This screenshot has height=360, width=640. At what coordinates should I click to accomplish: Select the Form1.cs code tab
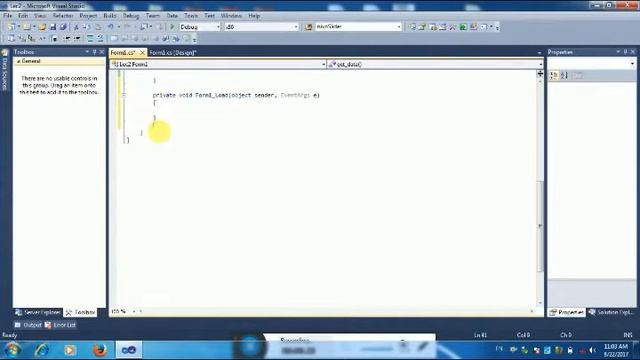point(122,53)
